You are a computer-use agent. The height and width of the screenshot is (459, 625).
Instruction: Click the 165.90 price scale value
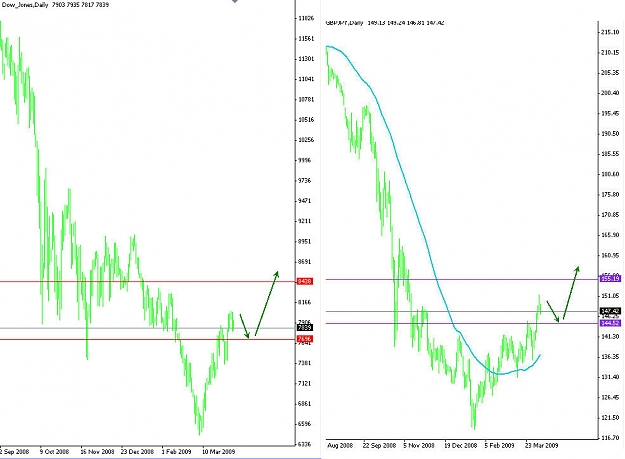point(610,235)
